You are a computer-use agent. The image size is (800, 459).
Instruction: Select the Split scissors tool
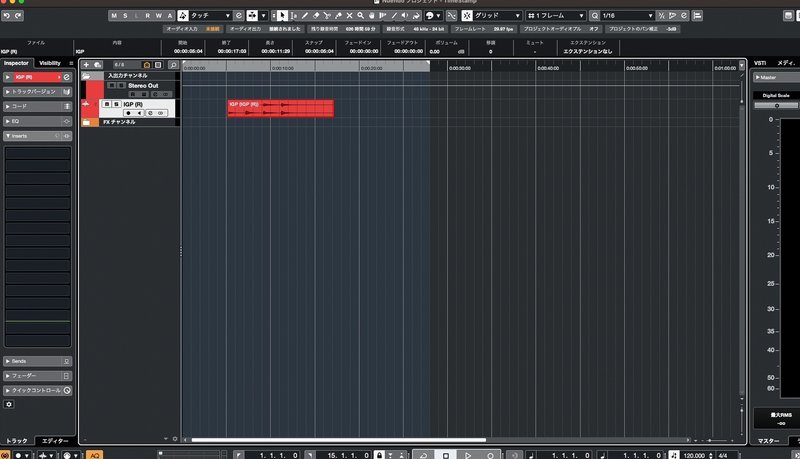(327, 16)
